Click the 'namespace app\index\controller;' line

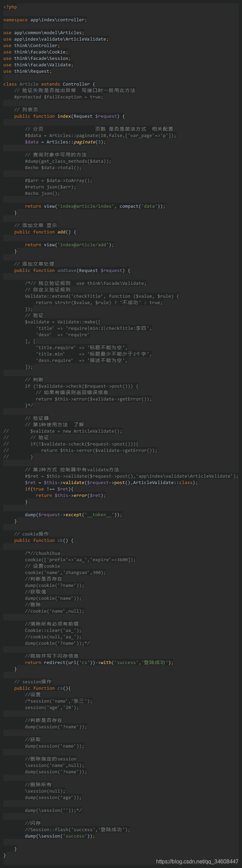(x=45, y=20)
